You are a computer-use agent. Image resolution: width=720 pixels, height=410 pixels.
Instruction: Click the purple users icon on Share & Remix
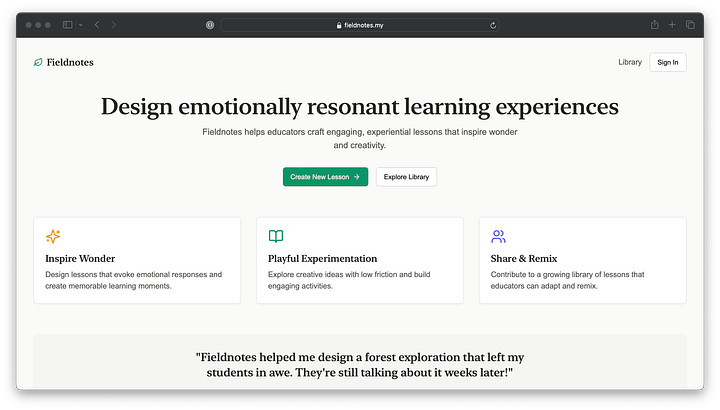(498, 236)
